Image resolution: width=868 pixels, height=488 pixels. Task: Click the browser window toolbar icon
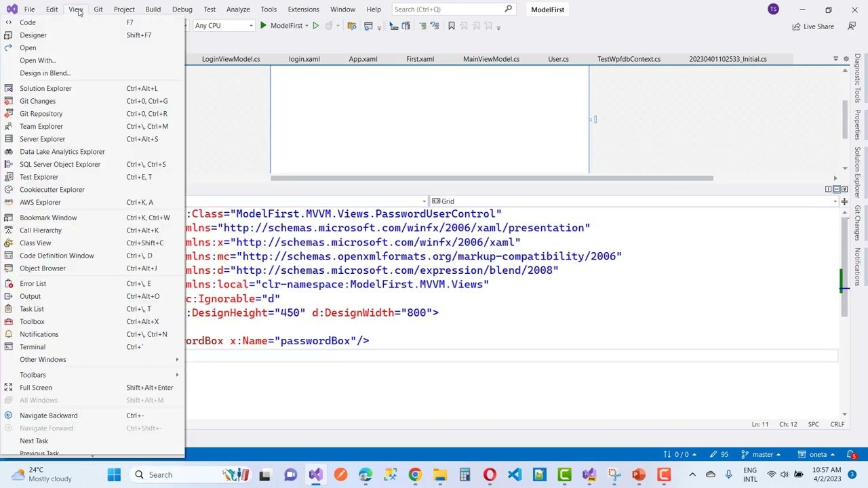(x=368, y=26)
